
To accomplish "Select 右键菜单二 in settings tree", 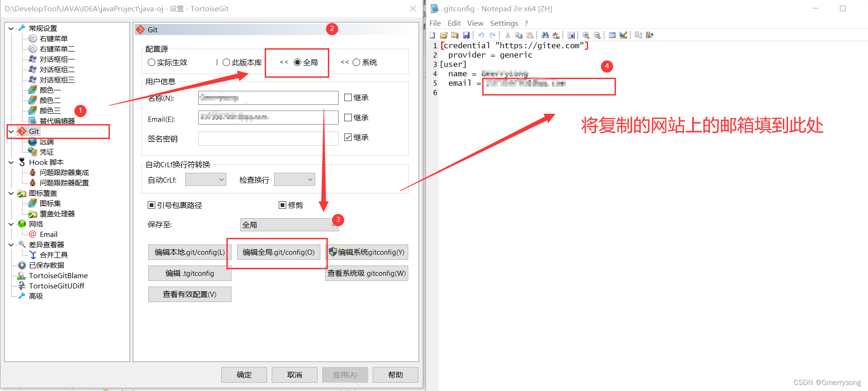I will pos(57,49).
